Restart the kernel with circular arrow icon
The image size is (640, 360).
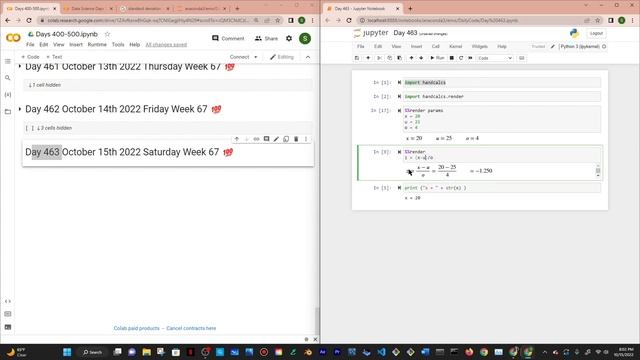coord(461,58)
